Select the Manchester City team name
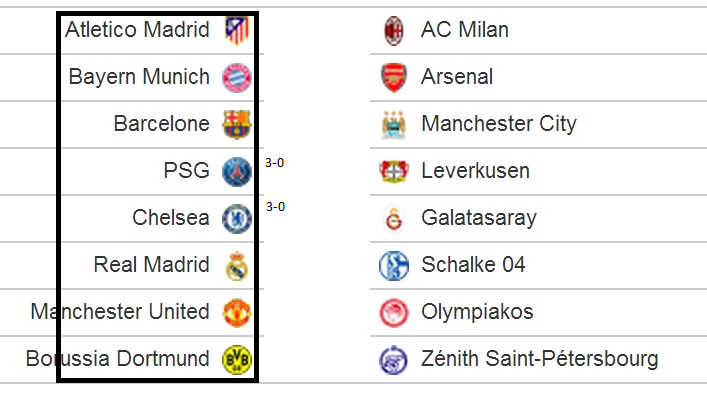Viewport: 707px width, 395px height. [499, 124]
